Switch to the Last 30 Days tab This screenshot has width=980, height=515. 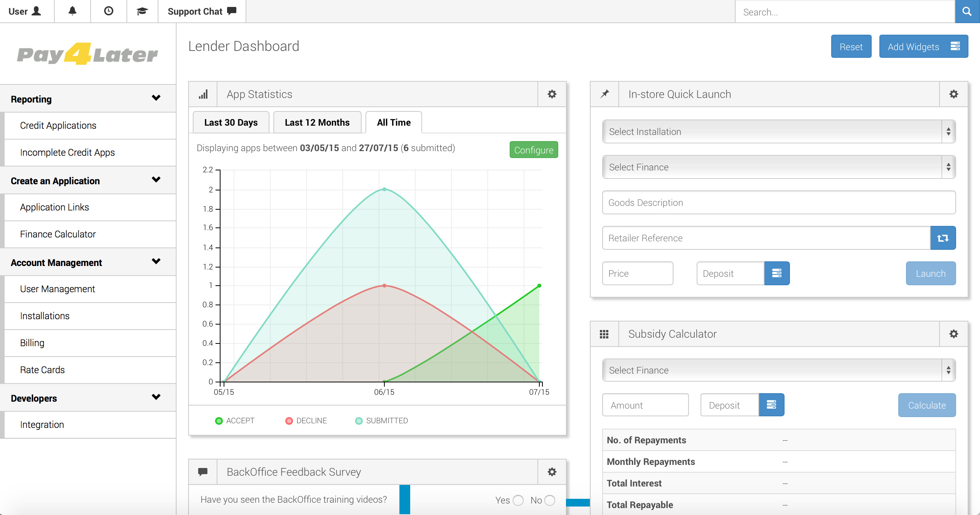point(231,123)
